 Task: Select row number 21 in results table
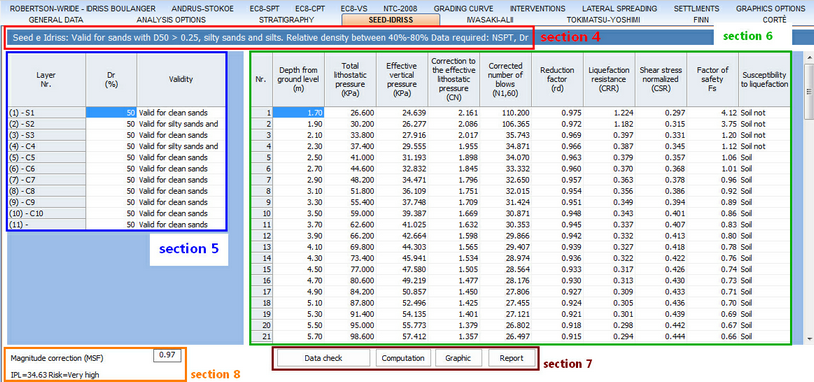(262, 337)
